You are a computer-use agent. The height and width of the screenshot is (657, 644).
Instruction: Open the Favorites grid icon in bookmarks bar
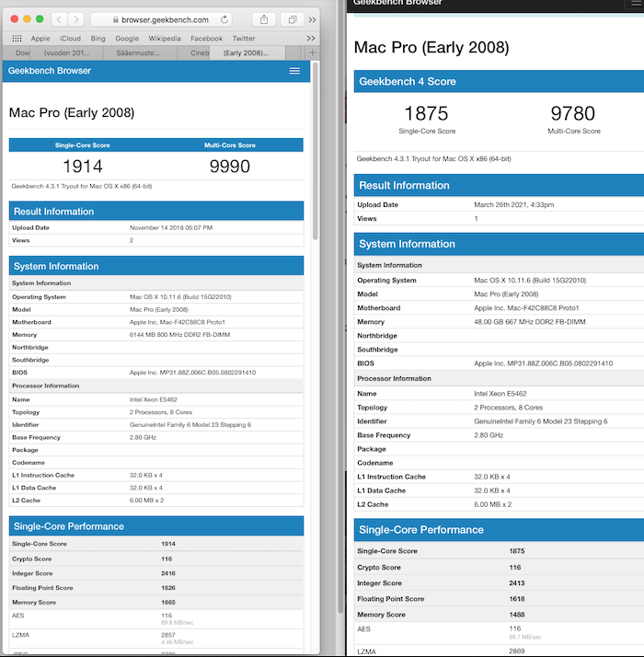[x=17, y=38]
